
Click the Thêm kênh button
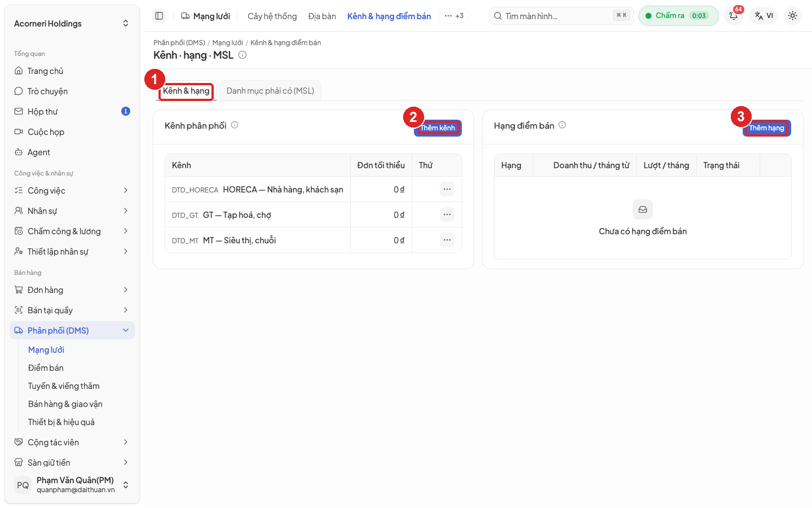tap(438, 128)
